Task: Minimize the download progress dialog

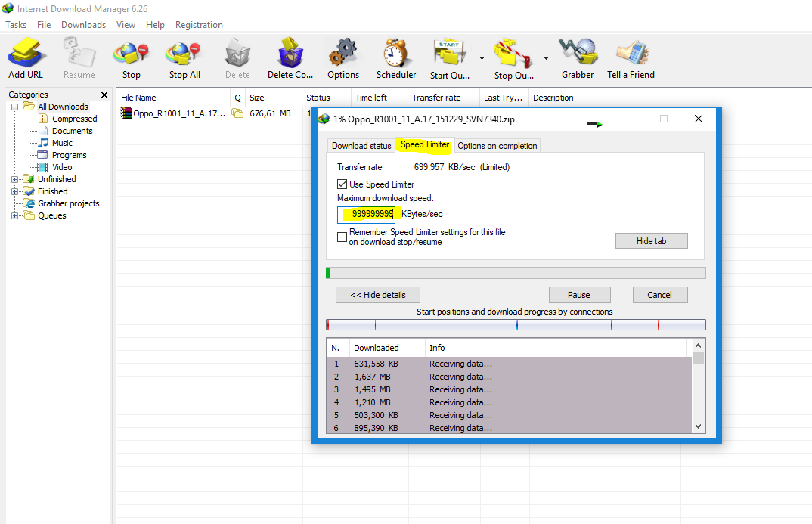Action: pos(630,119)
